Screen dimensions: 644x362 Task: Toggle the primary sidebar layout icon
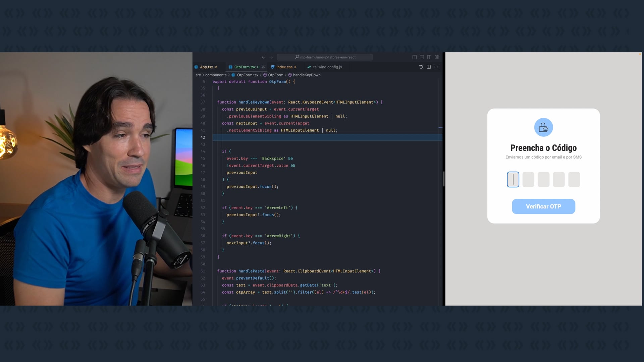[414, 57]
